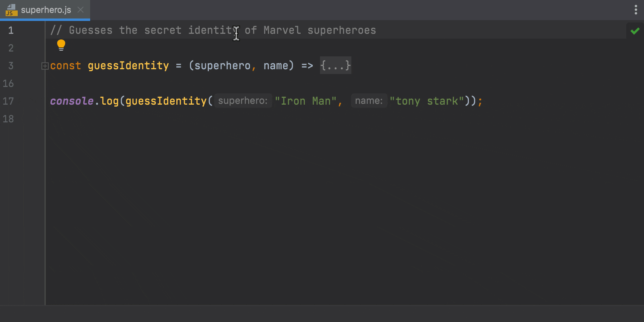Select the superhero.js editor tab
Image resolution: width=644 pixels, height=322 pixels.
pos(45,10)
